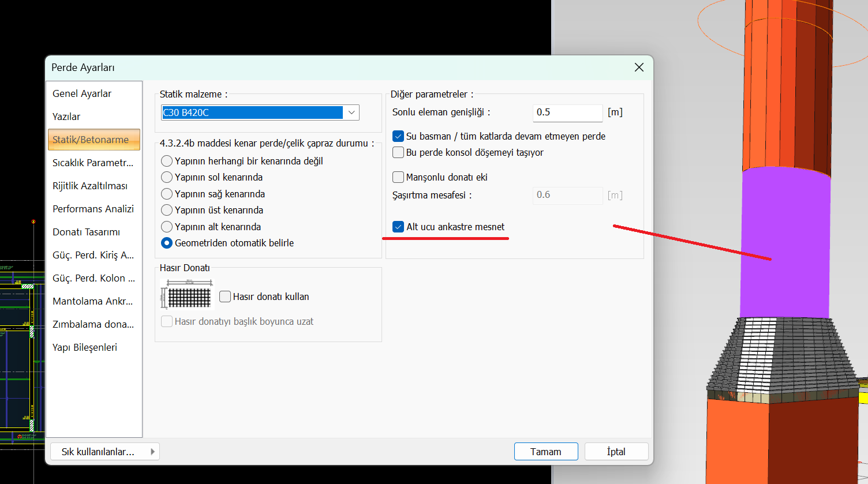Screen dimensions: 868x484
Task: Click the Sonlu eleman genişliği input field
Action: 567,112
